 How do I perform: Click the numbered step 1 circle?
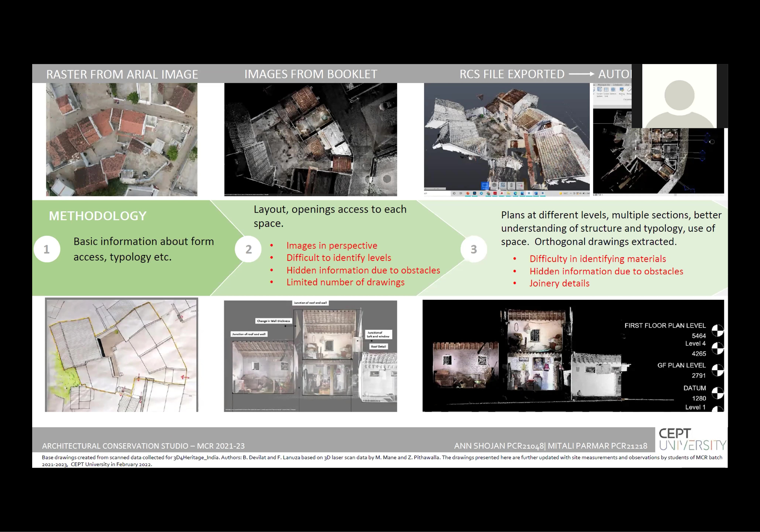click(x=47, y=249)
